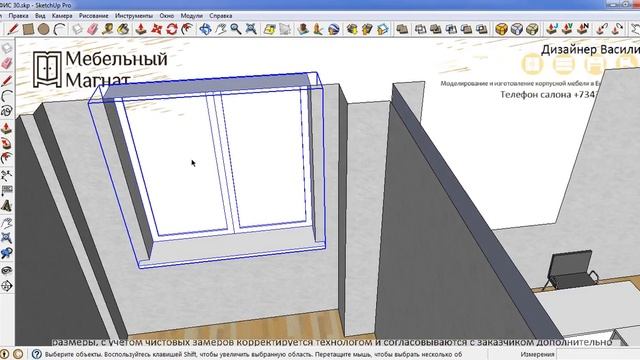Select the Paint Bucket tool
The image size is (640, 360).
pyautogui.click(x=123, y=29)
